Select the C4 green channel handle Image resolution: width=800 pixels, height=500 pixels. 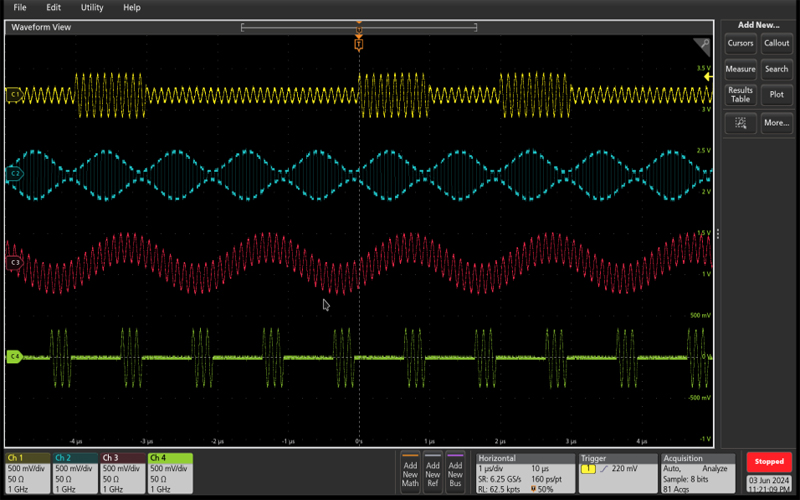coord(14,356)
